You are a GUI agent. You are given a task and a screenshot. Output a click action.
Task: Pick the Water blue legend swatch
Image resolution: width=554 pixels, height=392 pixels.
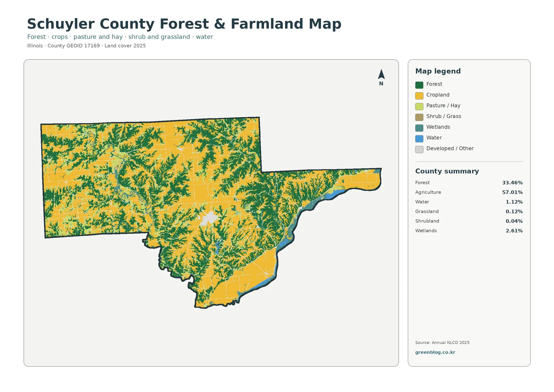click(x=419, y=139)
